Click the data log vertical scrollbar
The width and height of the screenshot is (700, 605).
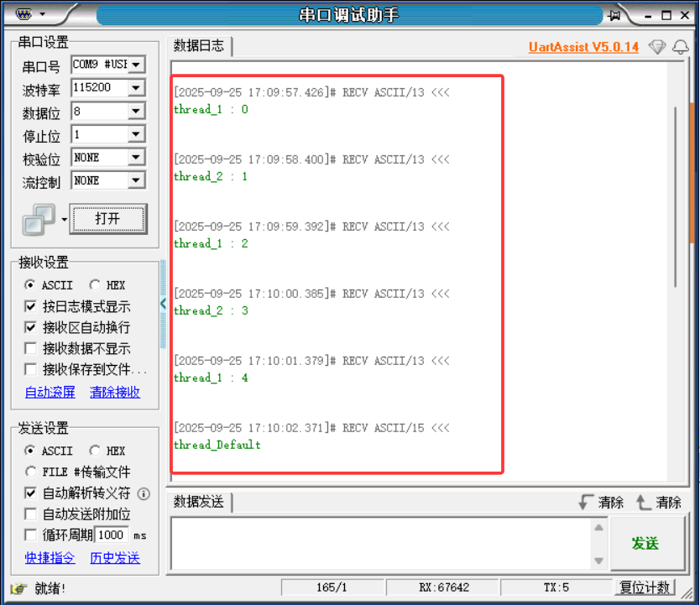click(x=676, y=196)
